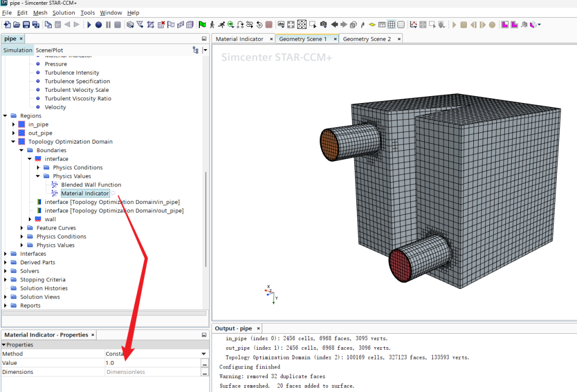Viewport: 577px width, 392px height.
Task: Expand the Feature Curves folder
Action: pyautogui.click(x=21, y=228)
